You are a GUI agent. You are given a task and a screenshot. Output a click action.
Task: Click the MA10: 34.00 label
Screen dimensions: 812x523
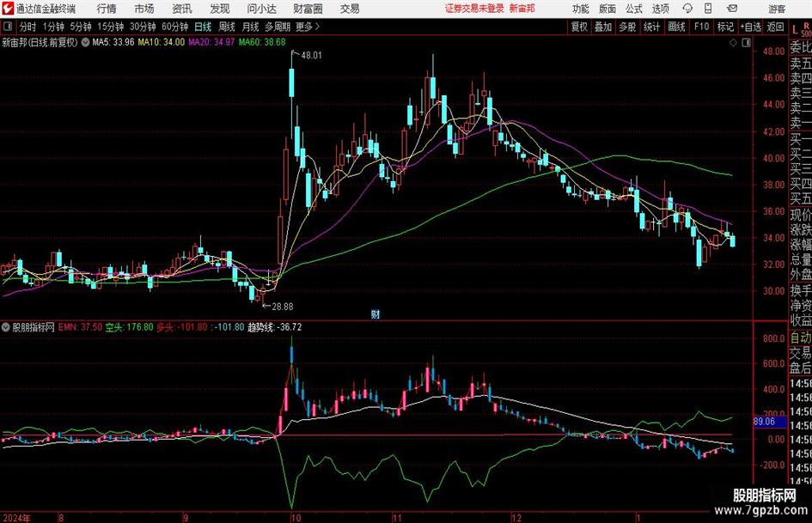(161, 42)
